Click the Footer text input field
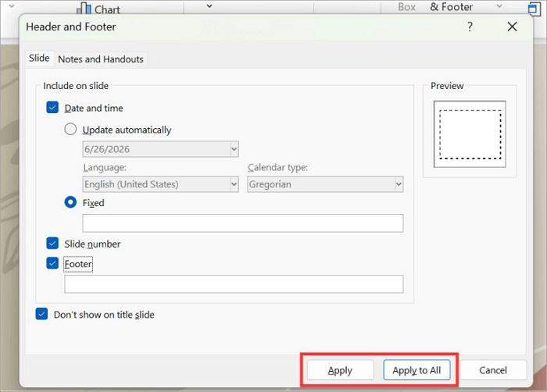The height and width of the screenshot is (392, 547). (234, 284)
